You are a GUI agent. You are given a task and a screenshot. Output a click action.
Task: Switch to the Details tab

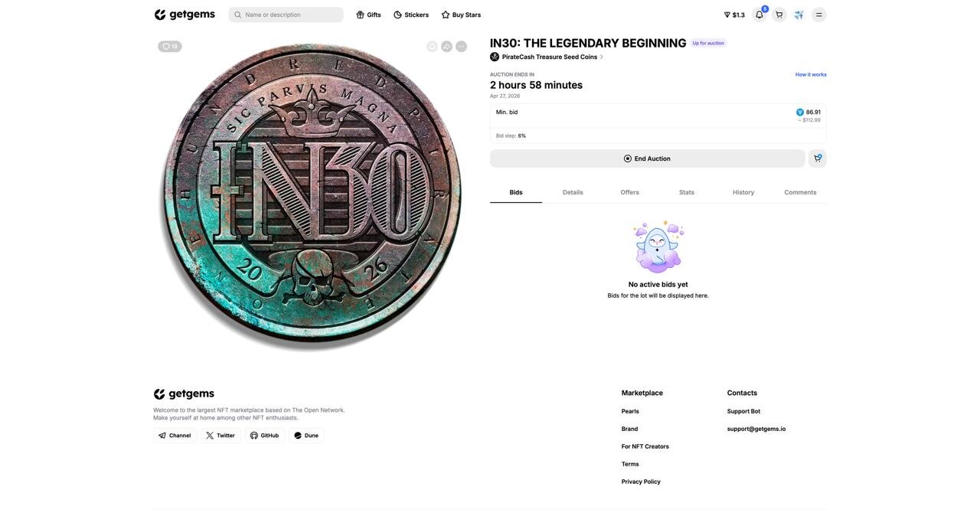pyautogui.click(x=573, y=192)
